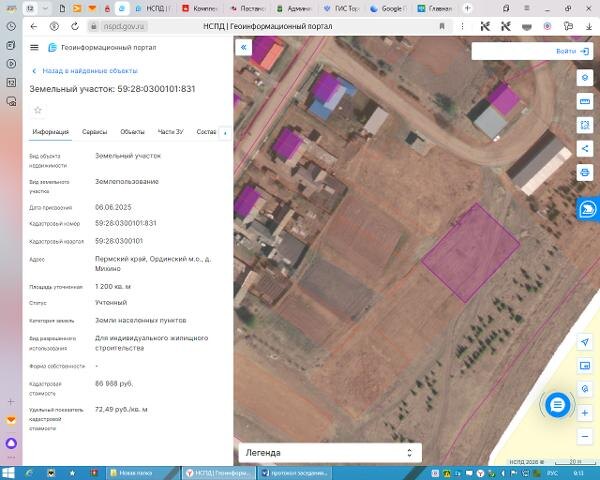Switch to Сервисы tab

tap(95, 132)
